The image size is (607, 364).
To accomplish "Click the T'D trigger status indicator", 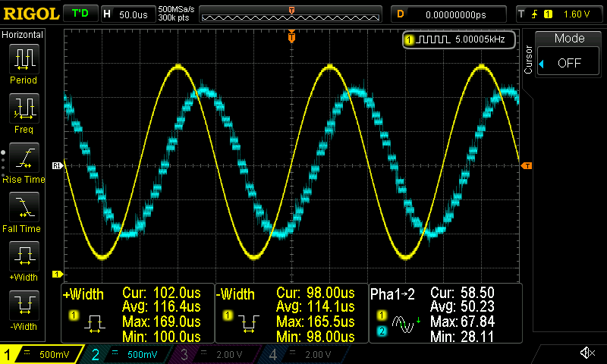I will tap(79, 14).
